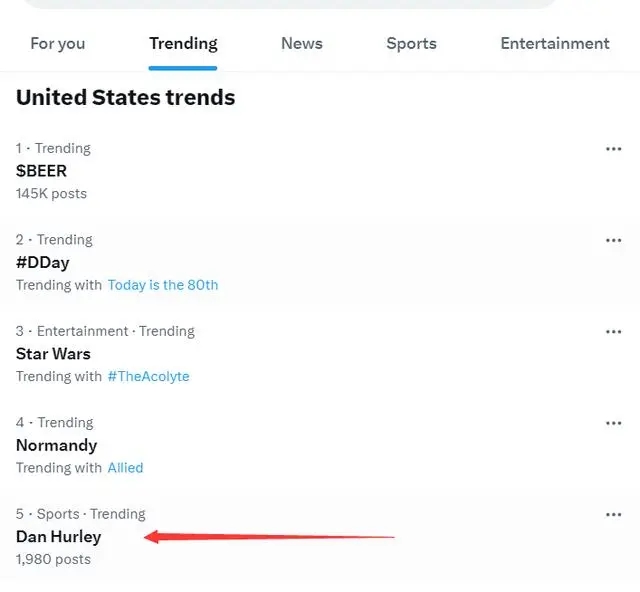Open more options for Normandy trend
The height and width of the screenshot is (592, 640).
click(613, 423)
